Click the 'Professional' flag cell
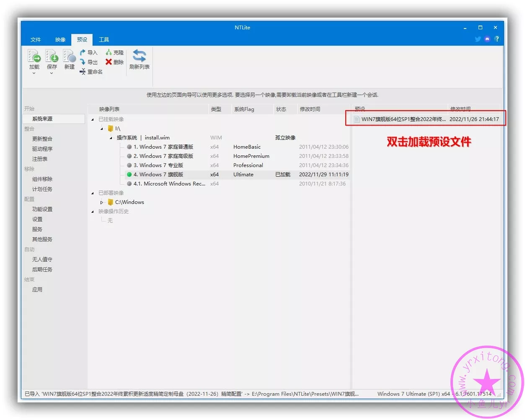 [x=248, y=165]
